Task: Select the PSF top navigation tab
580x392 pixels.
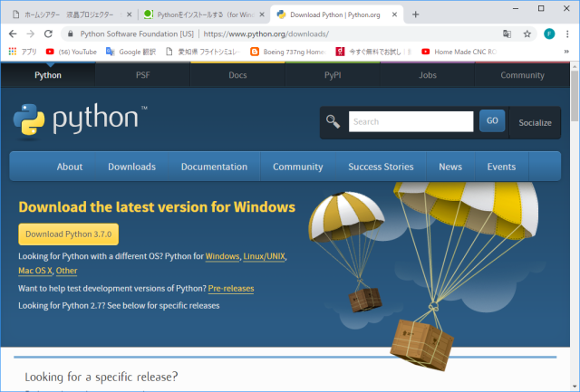Action: point(143,75)
